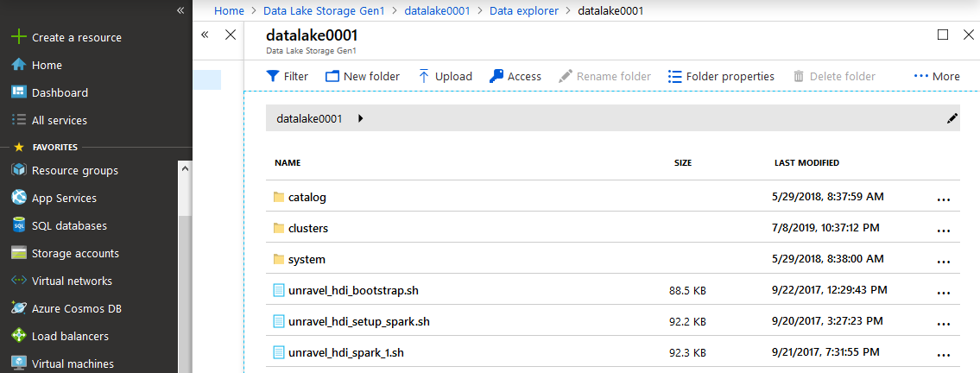Click date 7/8/2019, 10:37:12 PM
Viewport: 980px width, 373px height.
tap(826, 227)
